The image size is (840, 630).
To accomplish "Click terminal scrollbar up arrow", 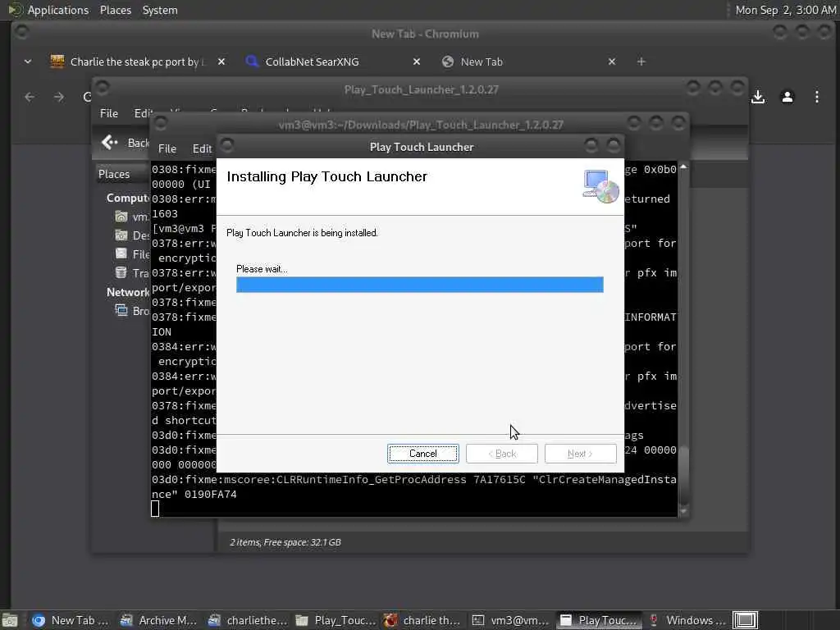I will pyautogui.click(x=683, y=167).
